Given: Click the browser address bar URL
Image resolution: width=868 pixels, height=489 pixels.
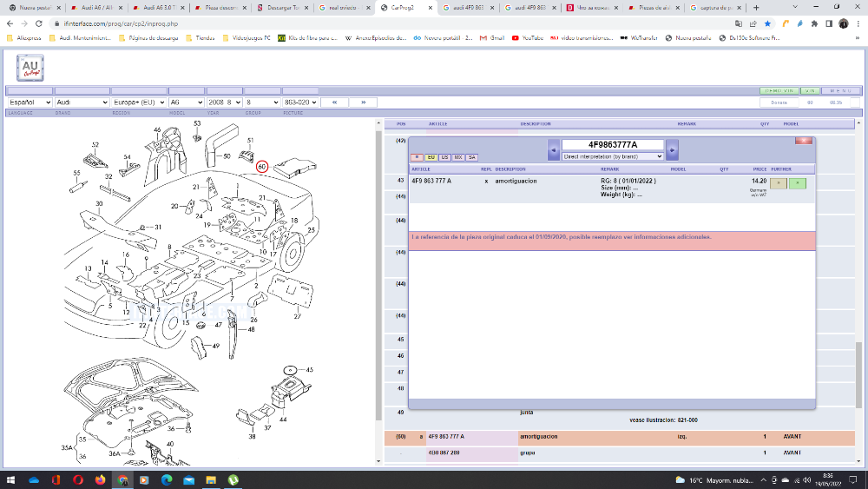Looking at the screenshot, I should coord(121,23).
